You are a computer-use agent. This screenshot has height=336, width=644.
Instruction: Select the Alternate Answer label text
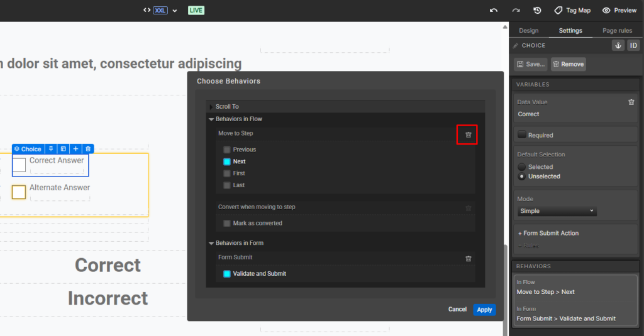point(60,188)
